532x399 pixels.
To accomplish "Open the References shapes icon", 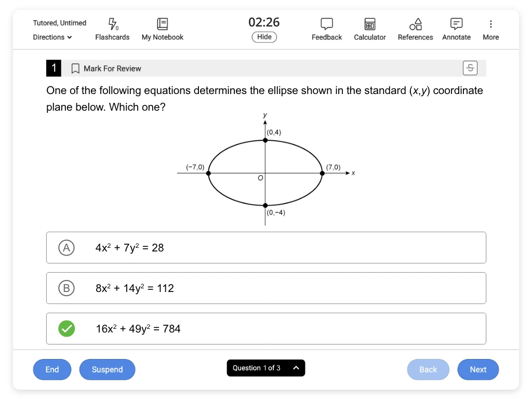I will [x=415, y=24].
